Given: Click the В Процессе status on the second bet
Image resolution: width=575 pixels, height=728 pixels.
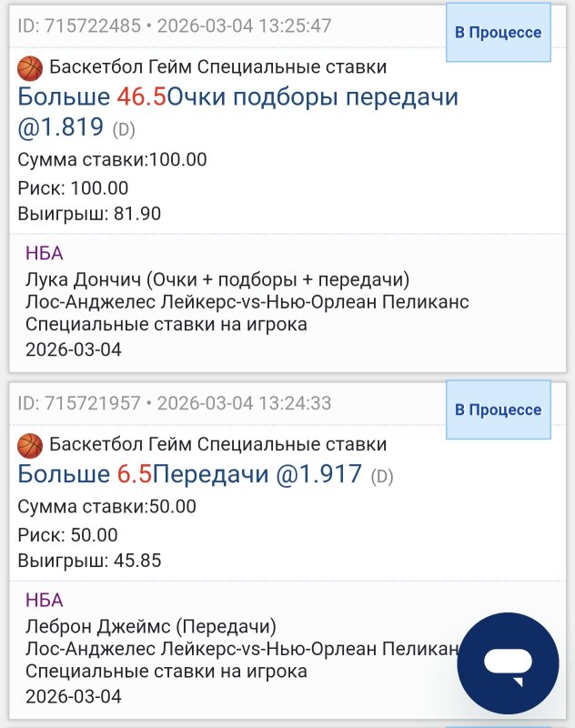Looking at the screenshot, I should 496,409.
